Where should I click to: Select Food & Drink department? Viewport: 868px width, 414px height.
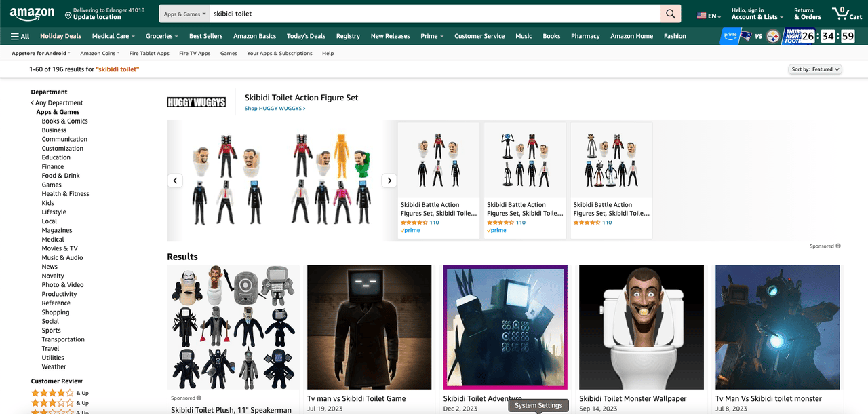[x=61, y=176]
